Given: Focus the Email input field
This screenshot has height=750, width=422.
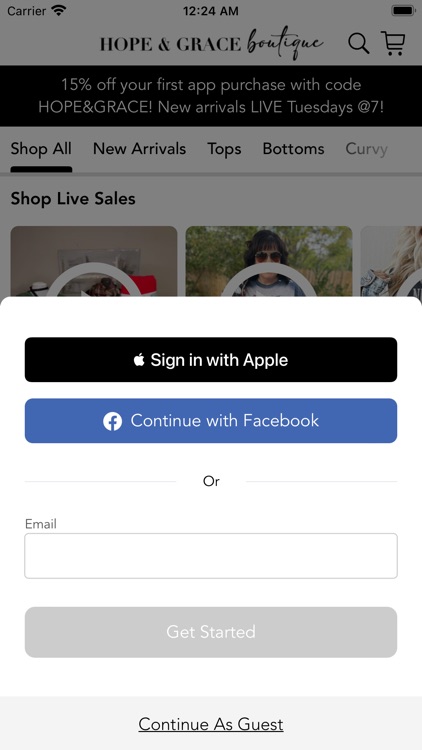Looking at the screenshot, I should tap(211, 556).
